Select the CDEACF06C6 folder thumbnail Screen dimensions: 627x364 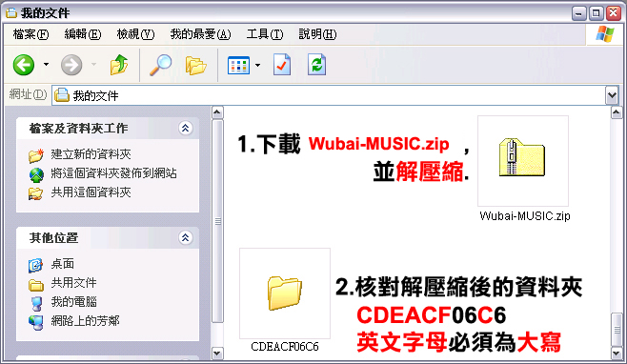click(x=285, y=293)
